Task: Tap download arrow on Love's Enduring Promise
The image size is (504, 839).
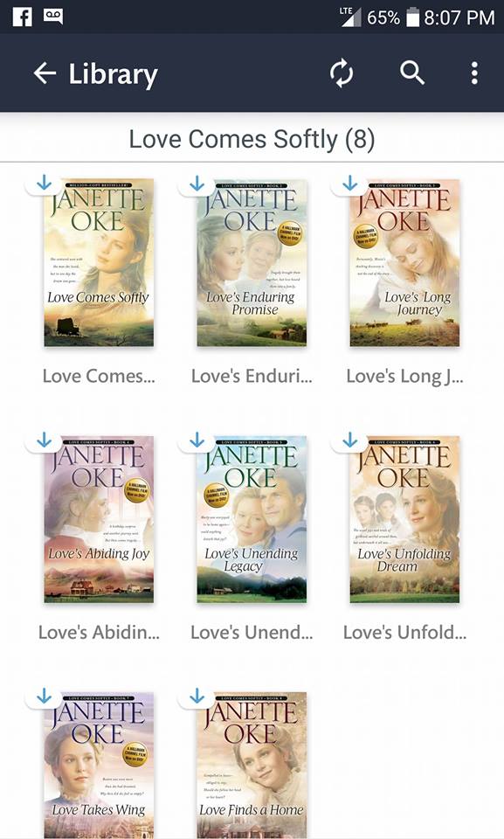Action: tap(197, 183)
